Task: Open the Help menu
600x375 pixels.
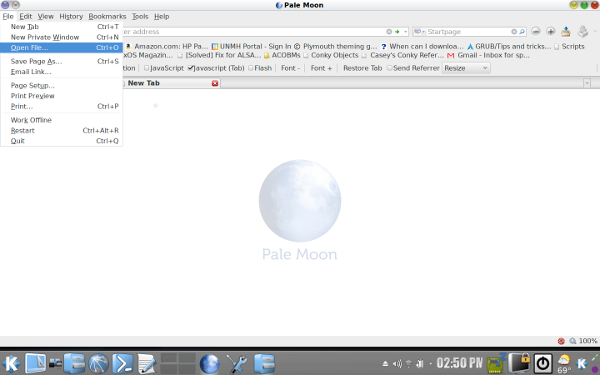Action: pyautogui.click(x=161, y=16)
